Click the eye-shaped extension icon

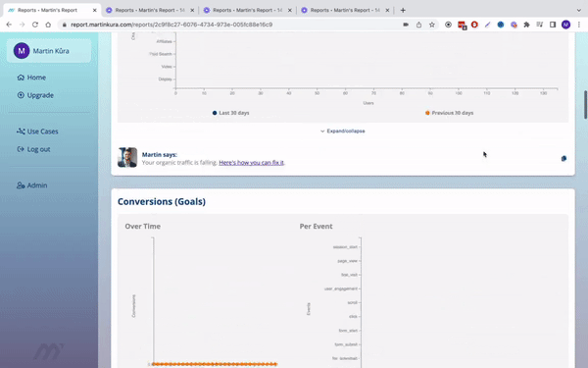tap(448, 25)
